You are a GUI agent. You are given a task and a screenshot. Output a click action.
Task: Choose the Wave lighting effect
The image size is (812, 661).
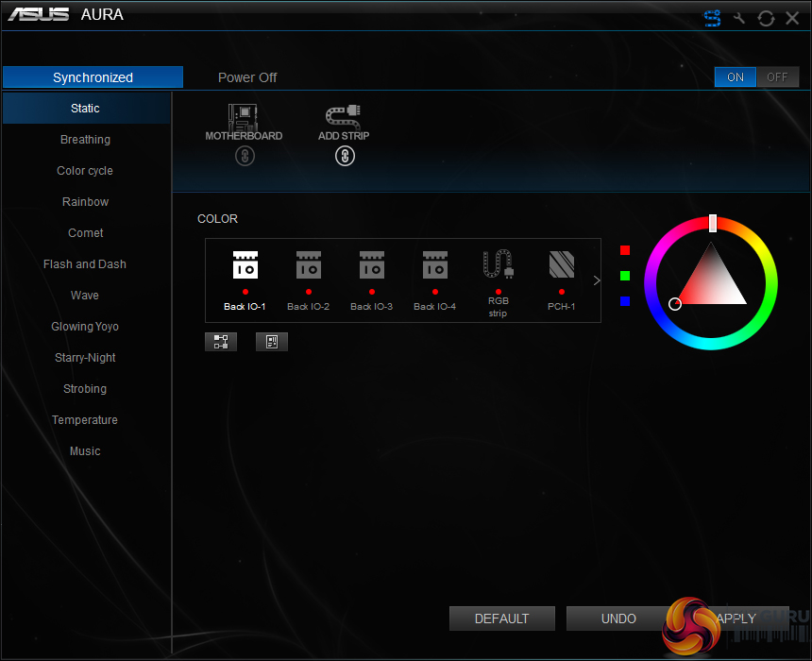pos(86,295)
